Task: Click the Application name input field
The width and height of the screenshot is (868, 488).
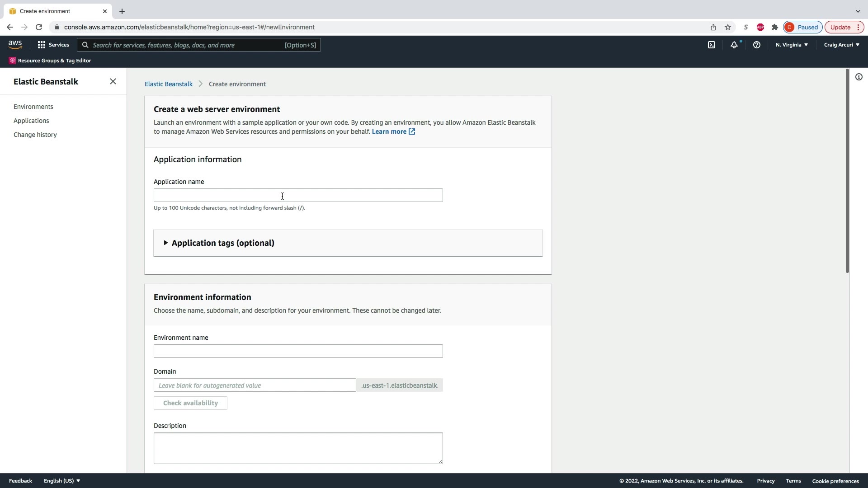Action: (x=298, y=195)
